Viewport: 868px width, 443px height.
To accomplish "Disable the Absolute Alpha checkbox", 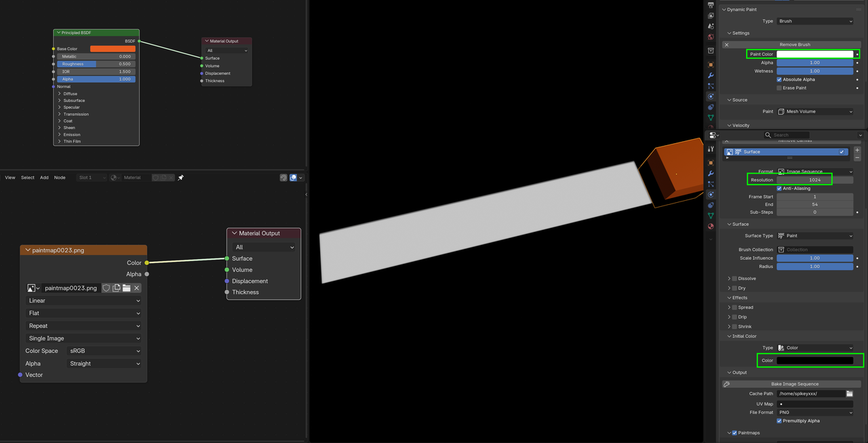I will click(x=778, y=79).
